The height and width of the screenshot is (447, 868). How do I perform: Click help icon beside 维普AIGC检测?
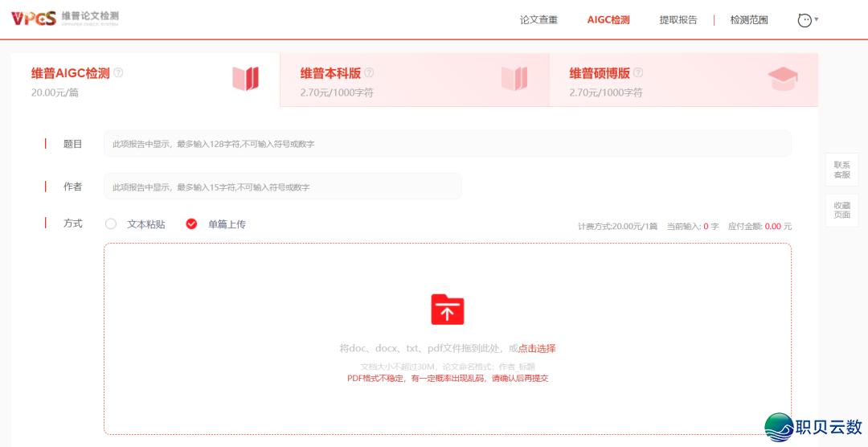coord(118,72)
